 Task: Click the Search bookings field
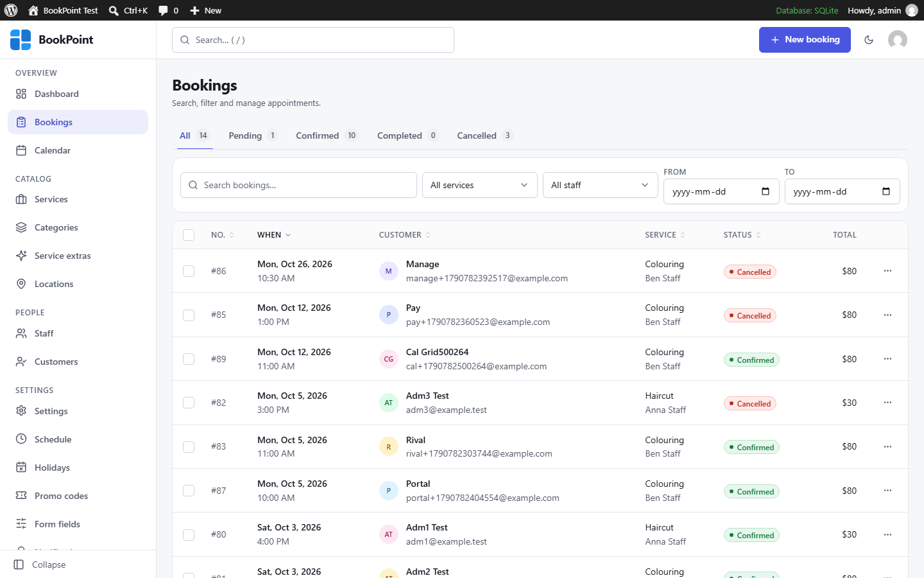pyautogui.click(x=298, y=185)
